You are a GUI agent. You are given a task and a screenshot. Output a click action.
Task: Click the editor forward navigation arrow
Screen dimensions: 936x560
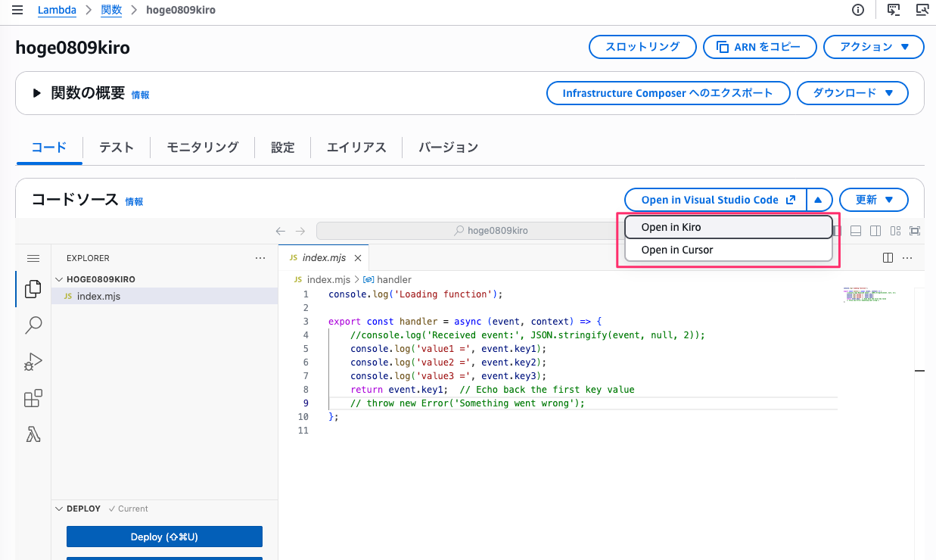(300, 231)
